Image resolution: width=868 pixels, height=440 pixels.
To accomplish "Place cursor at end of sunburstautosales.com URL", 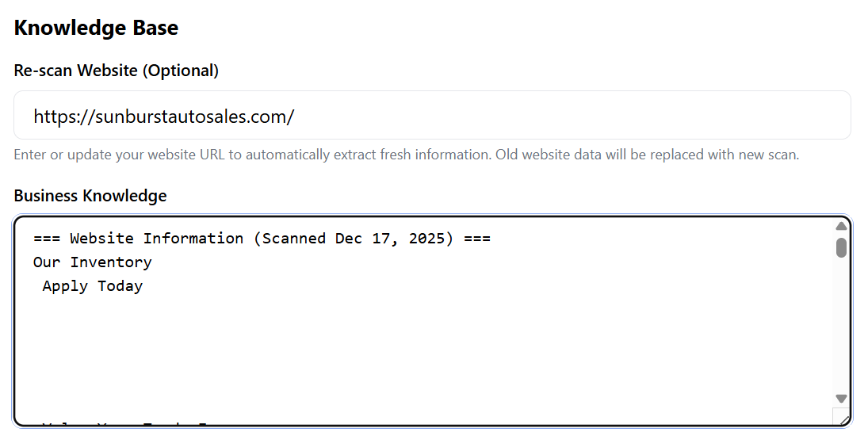I will pos(295,117).
